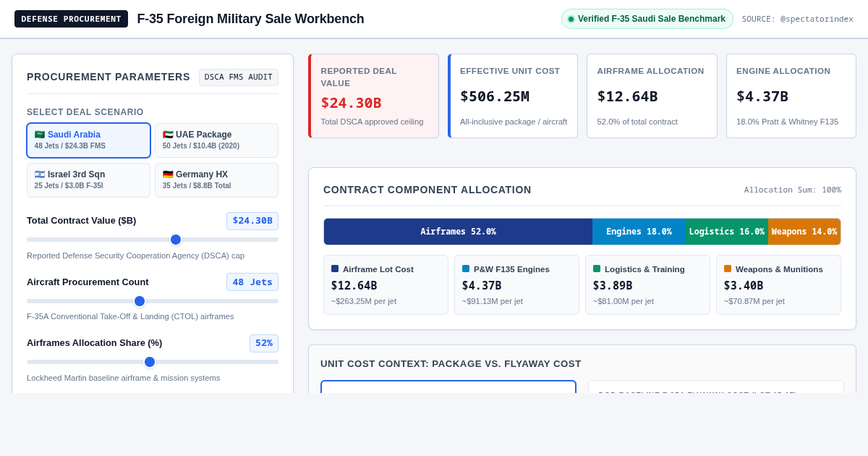
Task: Click the $506.25M unit cost figure
Action: (x=495, y=96)
